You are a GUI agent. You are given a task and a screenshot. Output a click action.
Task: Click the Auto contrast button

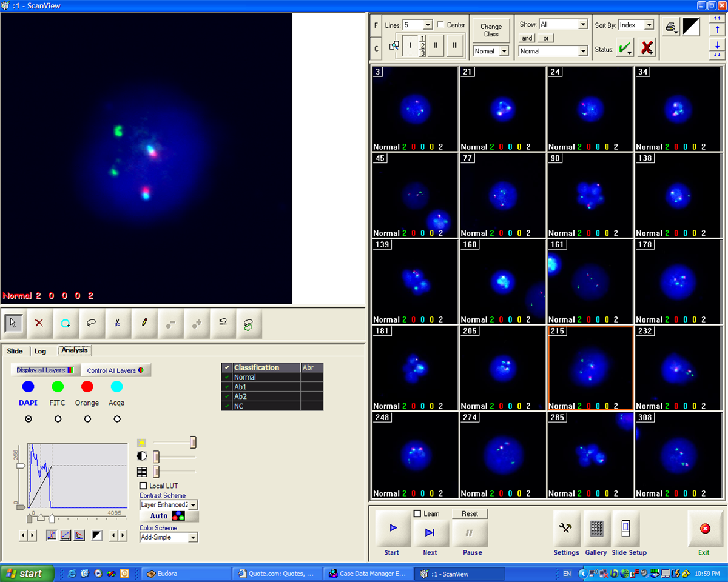pos(169,516)
